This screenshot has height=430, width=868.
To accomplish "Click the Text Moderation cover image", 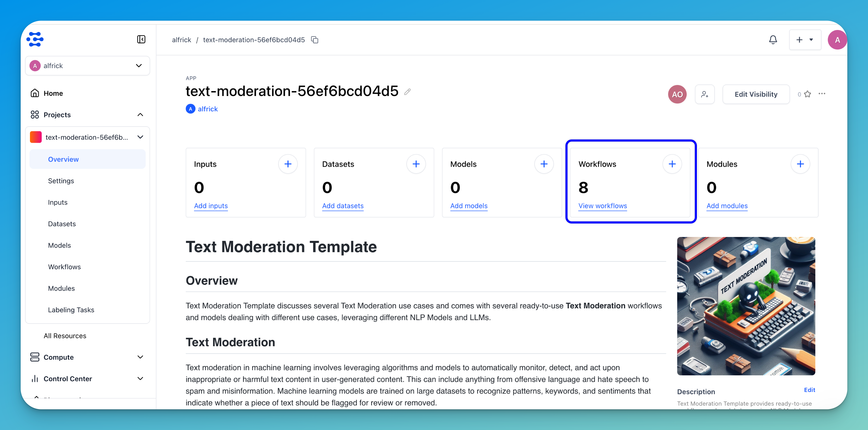I will click(x=746, y=306).
